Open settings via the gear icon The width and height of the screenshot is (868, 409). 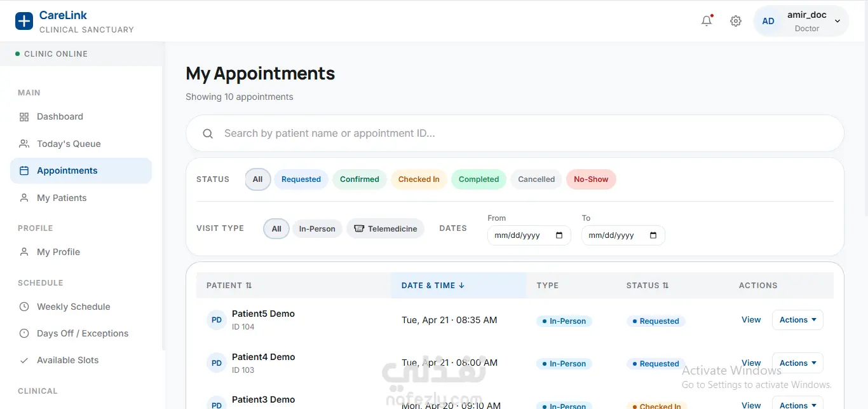tap(736, 21)
